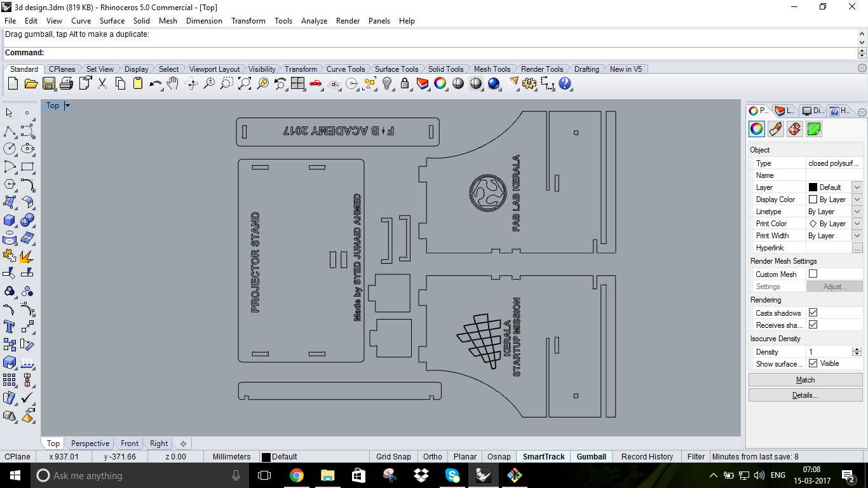Toggle Show surface isocurve Visible checkbox
Viewport: 868px width, 488px height.
click(813, 363)
